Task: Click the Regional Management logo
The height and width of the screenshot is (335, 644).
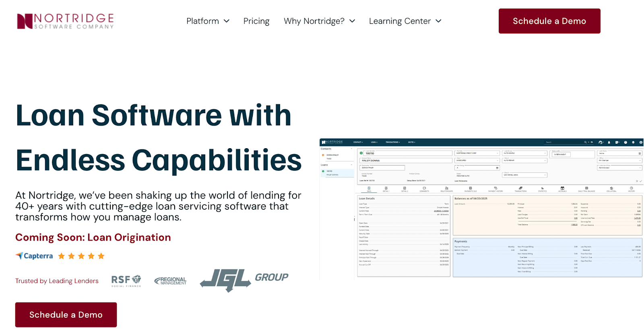Action: coord(170,281)
